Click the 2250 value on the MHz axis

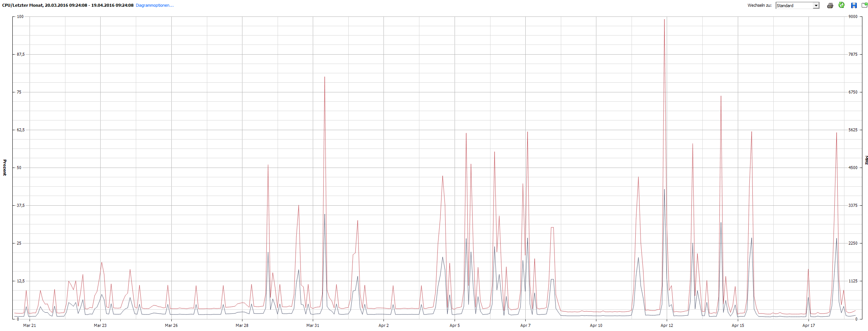(x=853, y=243)
